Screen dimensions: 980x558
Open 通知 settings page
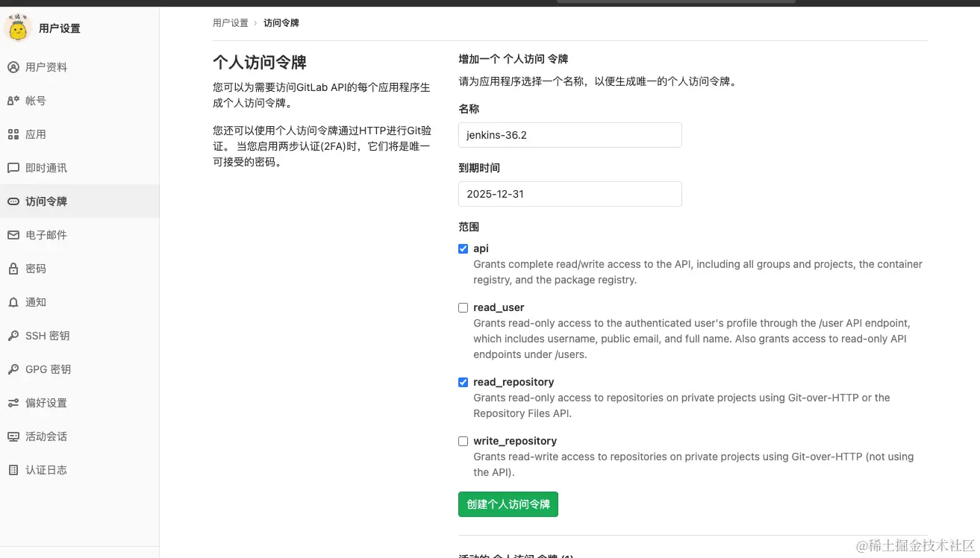tap(79, 302)
